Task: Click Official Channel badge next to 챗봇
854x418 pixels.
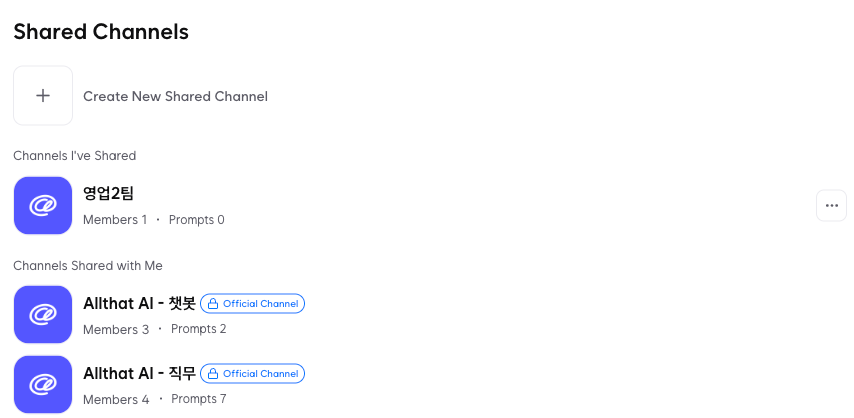Action: point(253,304)
